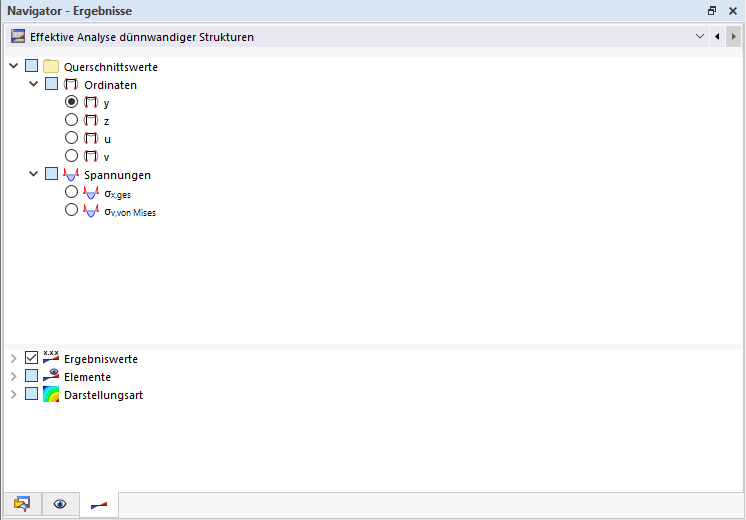This screenshot has height=520, width=746.
Task: Expand the Elemente tree node
Action: [14, 376]
